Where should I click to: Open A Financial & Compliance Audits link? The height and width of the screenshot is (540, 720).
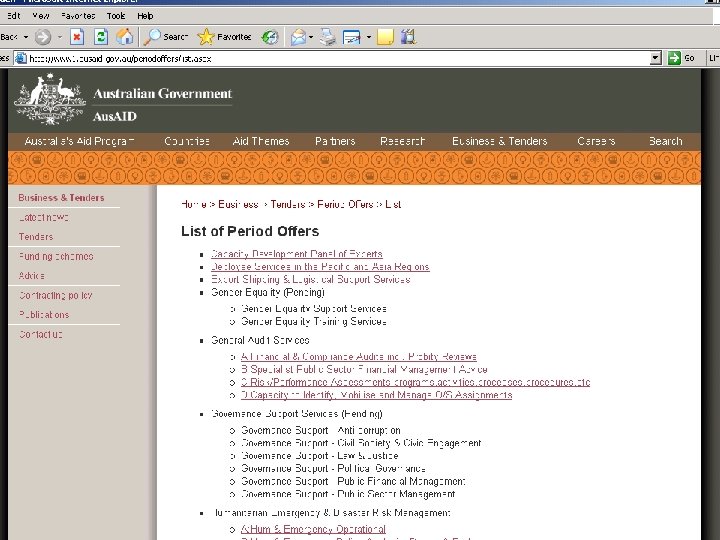point(359,357)
